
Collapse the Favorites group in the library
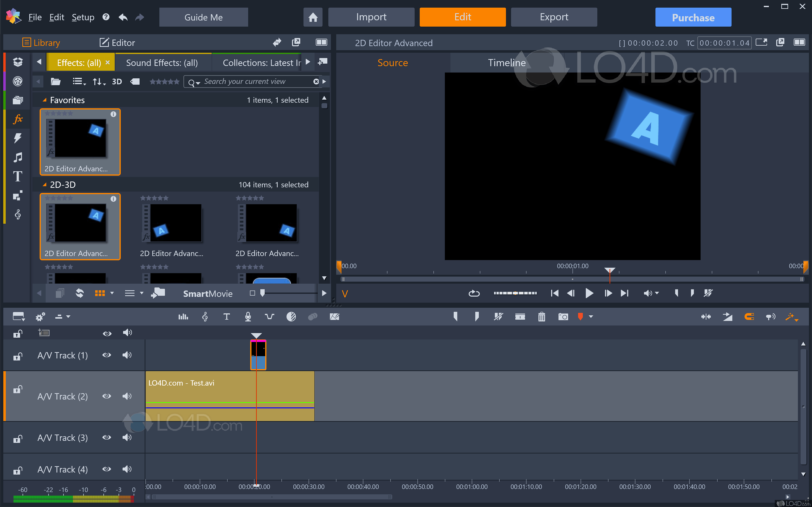click(x=45, y=100)
